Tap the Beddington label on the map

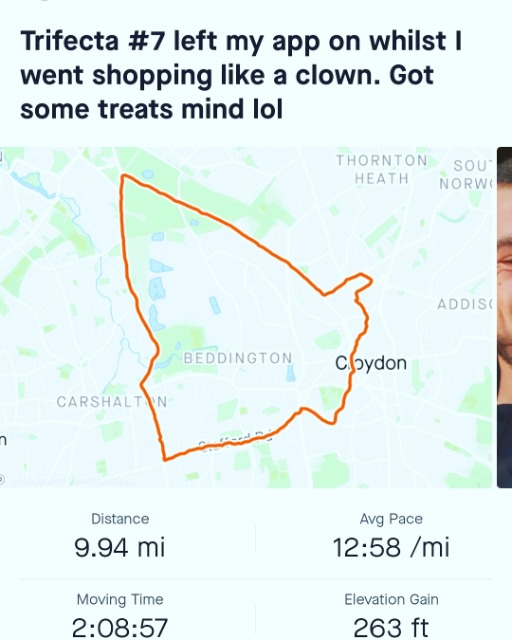pyautogui.click(x=238, y=358)
